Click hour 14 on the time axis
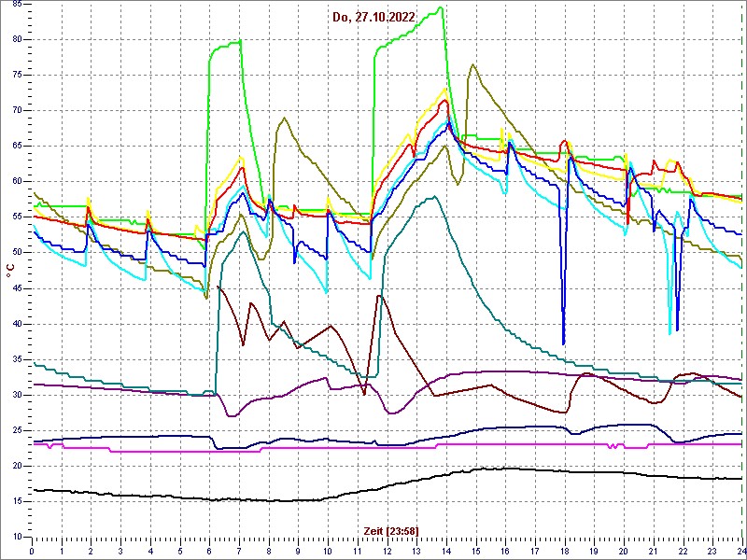 click(x=446, y=551)
